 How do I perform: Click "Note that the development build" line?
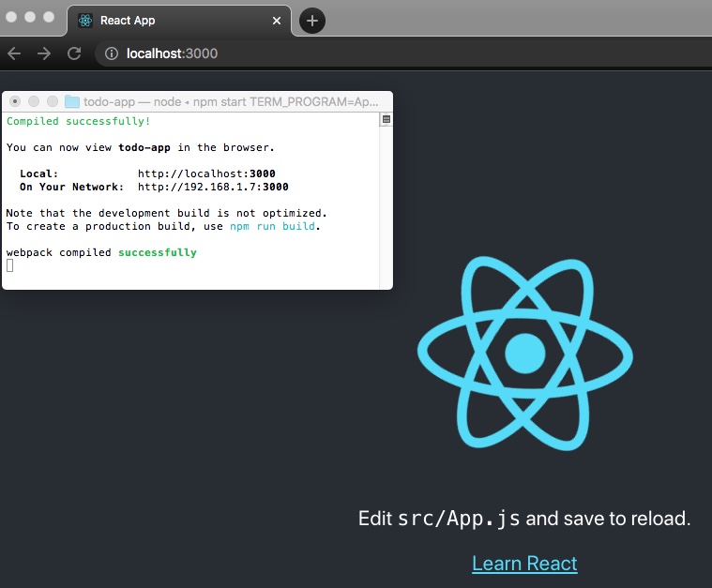(166, 213)
